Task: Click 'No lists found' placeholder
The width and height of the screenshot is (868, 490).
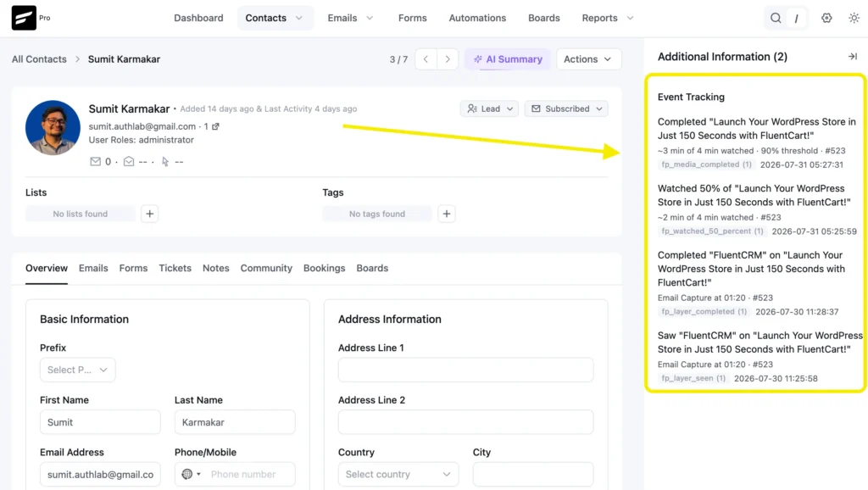Action: point(81,214)
